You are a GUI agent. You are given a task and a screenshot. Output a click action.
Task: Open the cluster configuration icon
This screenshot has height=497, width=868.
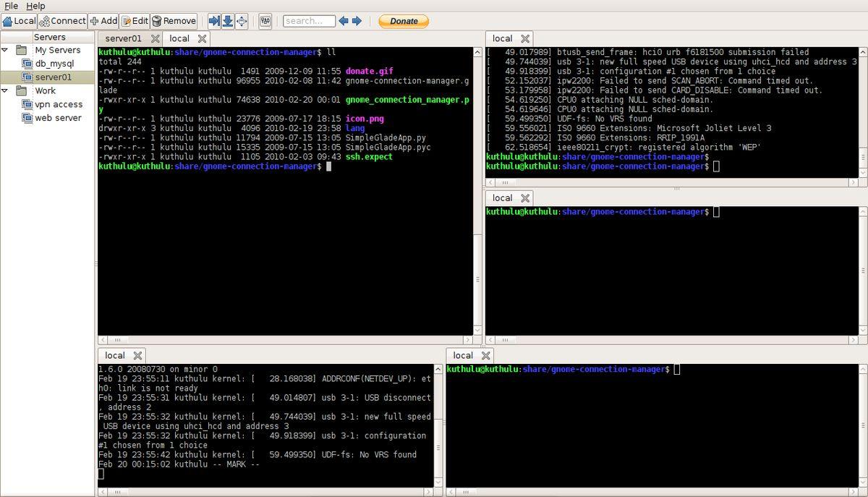tap(265, 21)
